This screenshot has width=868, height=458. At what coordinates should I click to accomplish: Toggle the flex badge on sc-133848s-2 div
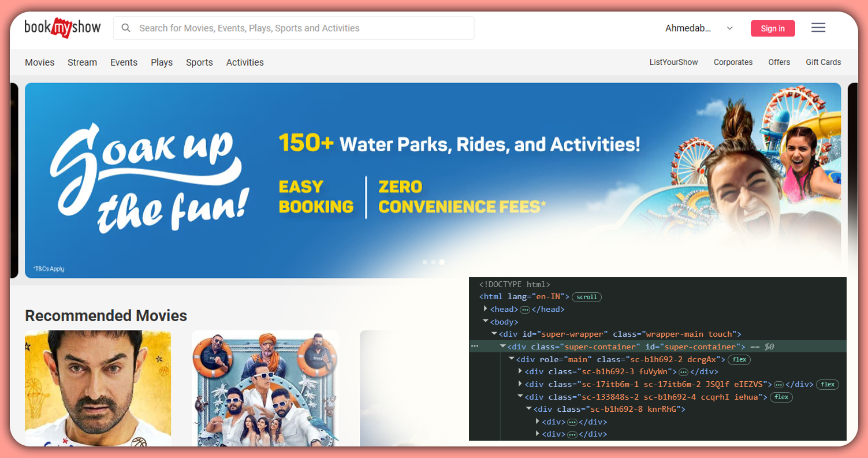781,397
